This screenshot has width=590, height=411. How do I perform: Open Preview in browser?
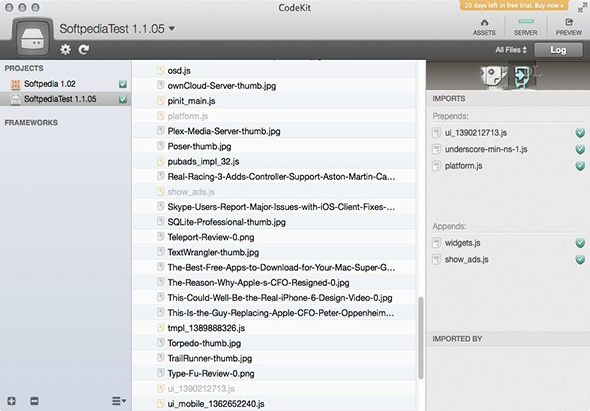click(569, 27)
